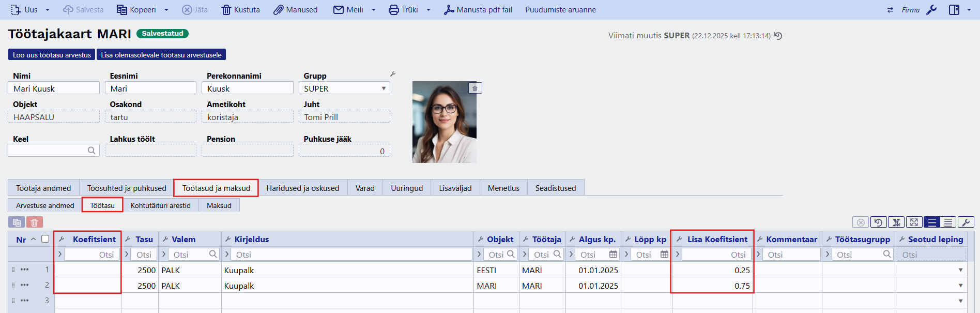The width and height of the screenshot is (980, 313).
Task: Switch to Tööandja andmed tab
Action: click(x=43, y=188)
